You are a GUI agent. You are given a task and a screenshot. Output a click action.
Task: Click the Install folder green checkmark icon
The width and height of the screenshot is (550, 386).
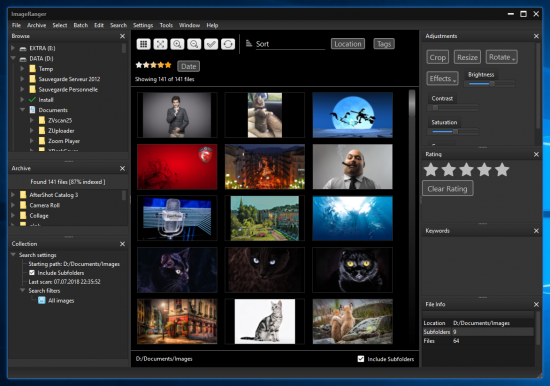32,100
